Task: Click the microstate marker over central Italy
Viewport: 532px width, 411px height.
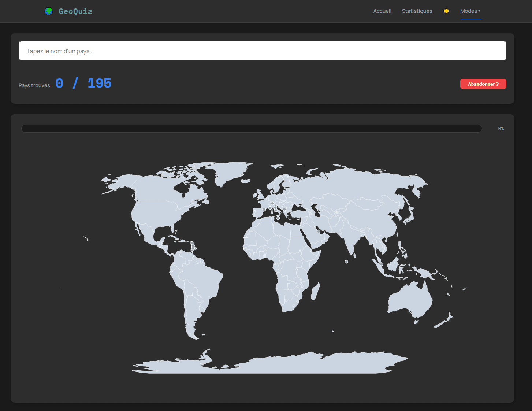Action: [275, 210]
